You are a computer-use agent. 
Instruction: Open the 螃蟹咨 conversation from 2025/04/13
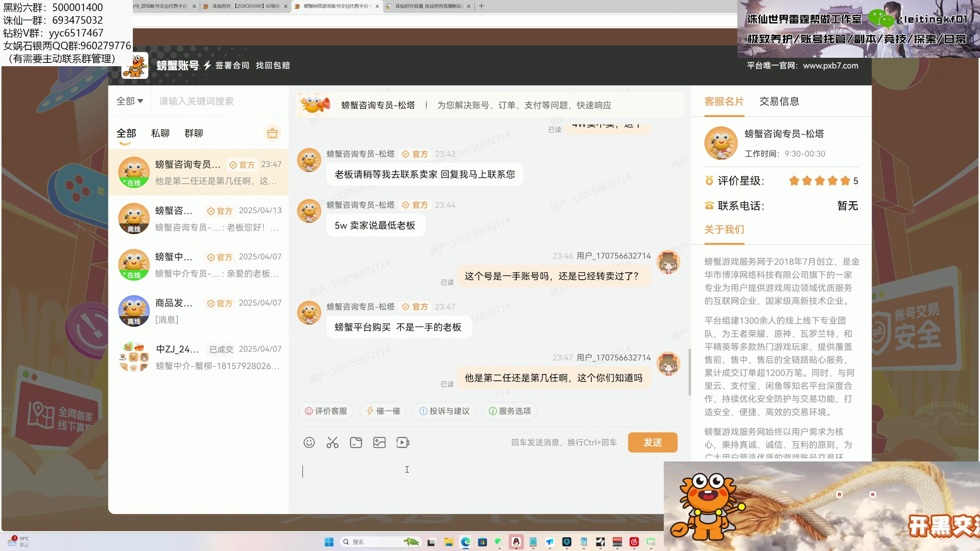coord(198,218)
